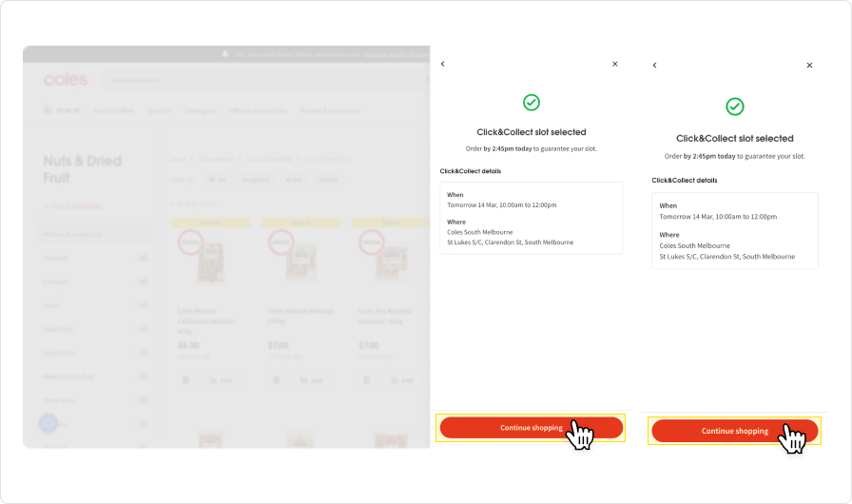
Task: Click the Fruit & Vegetables breadcrumb
Action: click(269, 159)
